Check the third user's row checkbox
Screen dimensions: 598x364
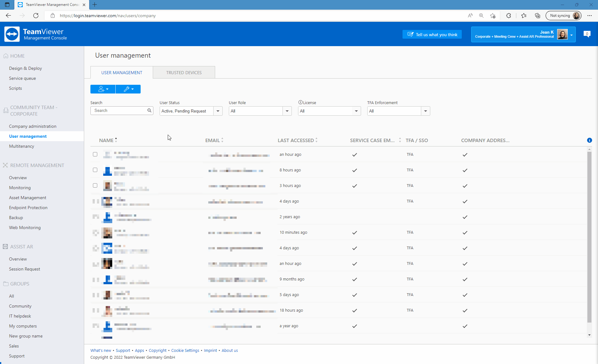tap(95, 185)
